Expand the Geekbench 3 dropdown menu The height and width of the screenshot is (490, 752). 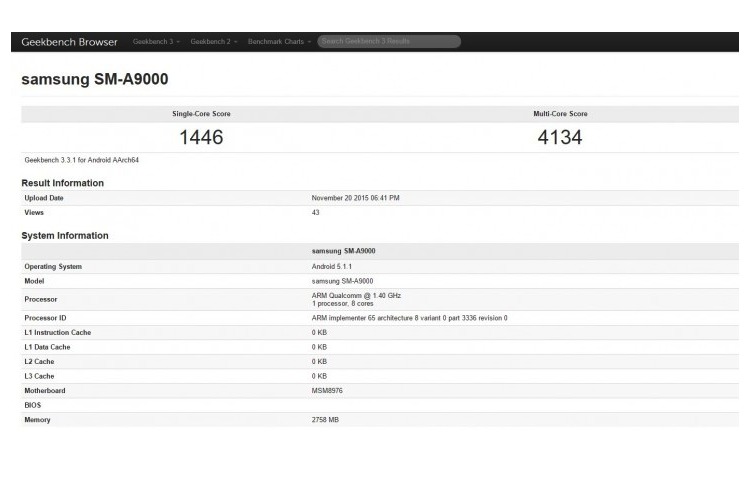[156, 41]
